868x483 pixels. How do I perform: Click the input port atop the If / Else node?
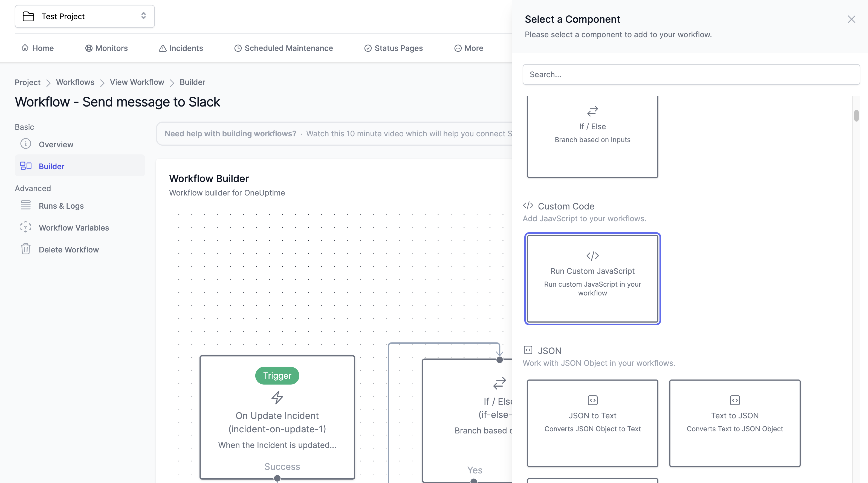point(499,360)
